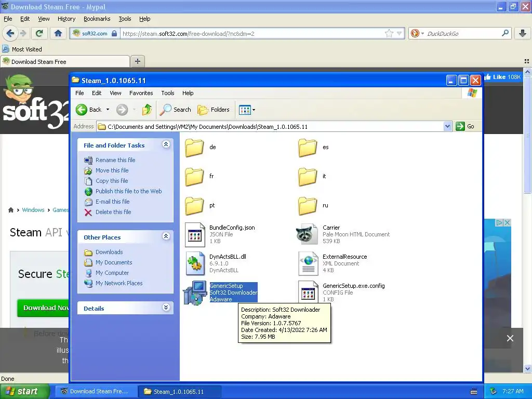Switch to Download Steam Free taskbar button

pyautogui.click(x=96, y=391)
